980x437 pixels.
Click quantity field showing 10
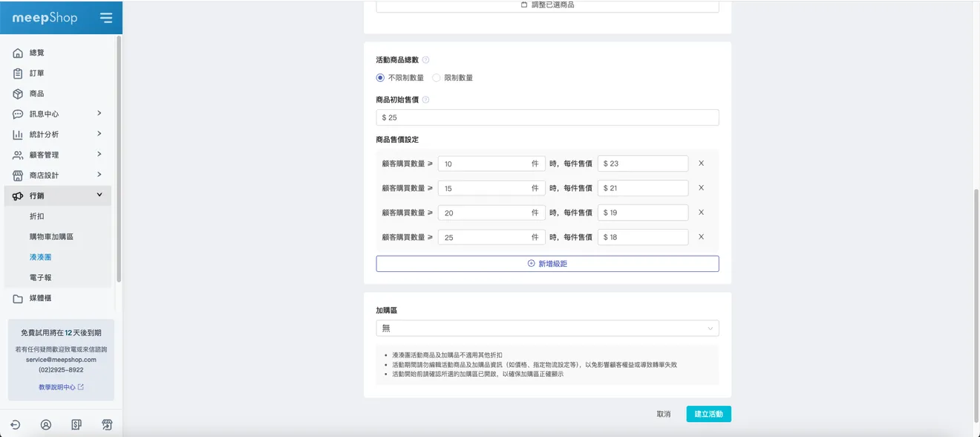(x=491, y=164)
